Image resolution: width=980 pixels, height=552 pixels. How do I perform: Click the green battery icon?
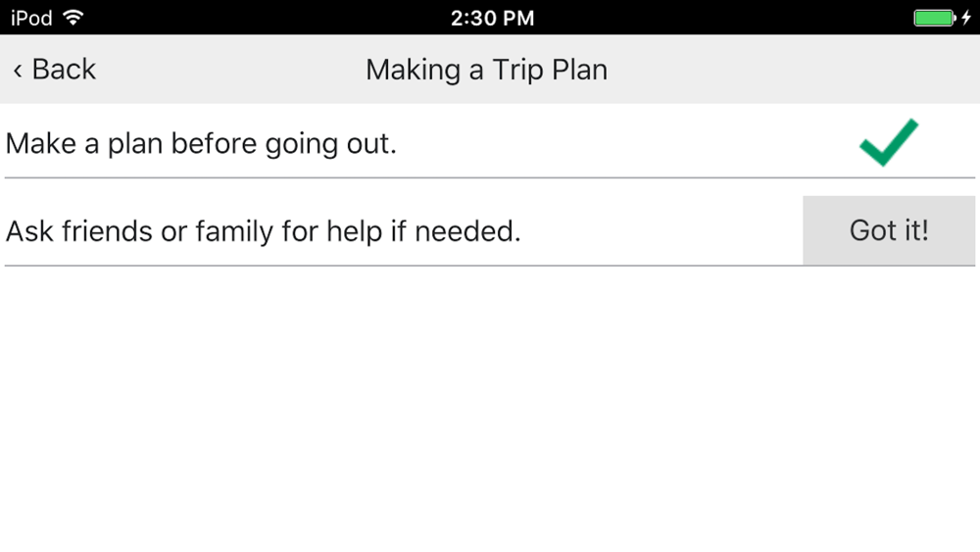click(934, 18)
